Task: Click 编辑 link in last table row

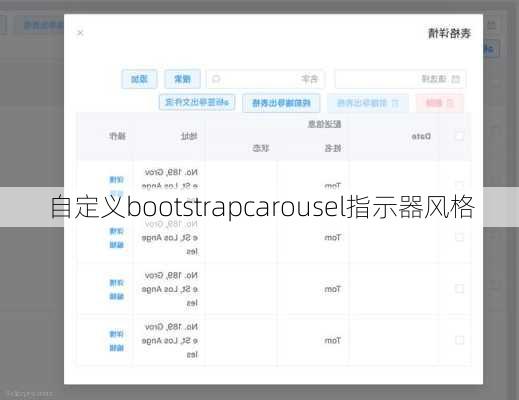Action: [117, 348]
